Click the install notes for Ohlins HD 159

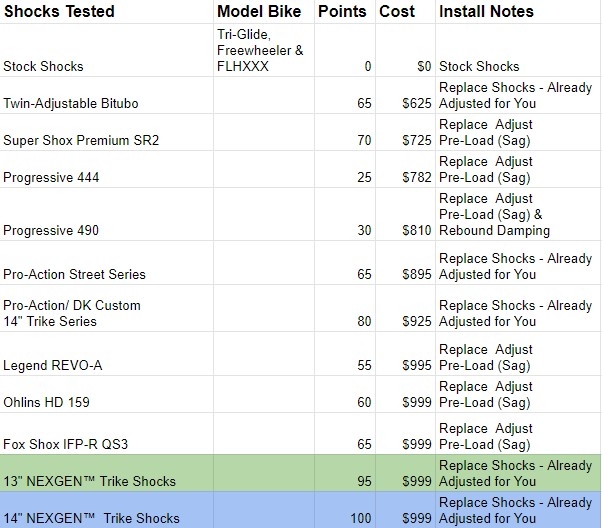tap(518, 394)
